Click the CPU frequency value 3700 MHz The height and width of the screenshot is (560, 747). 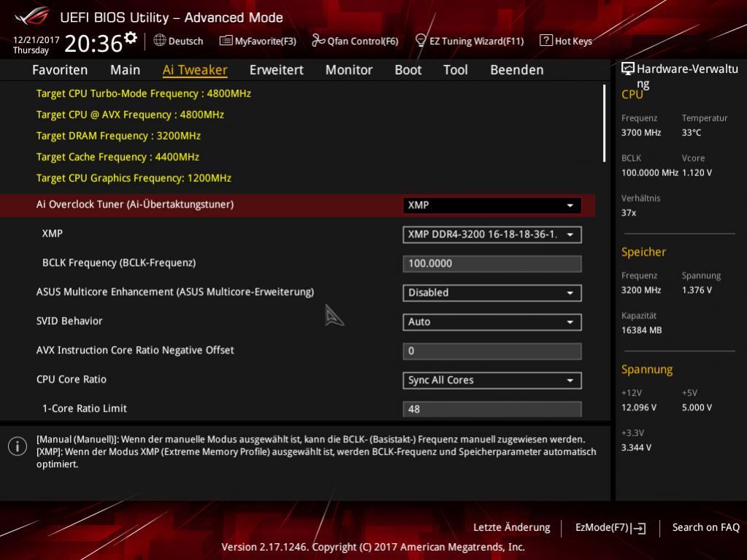[x=641, y=133]
